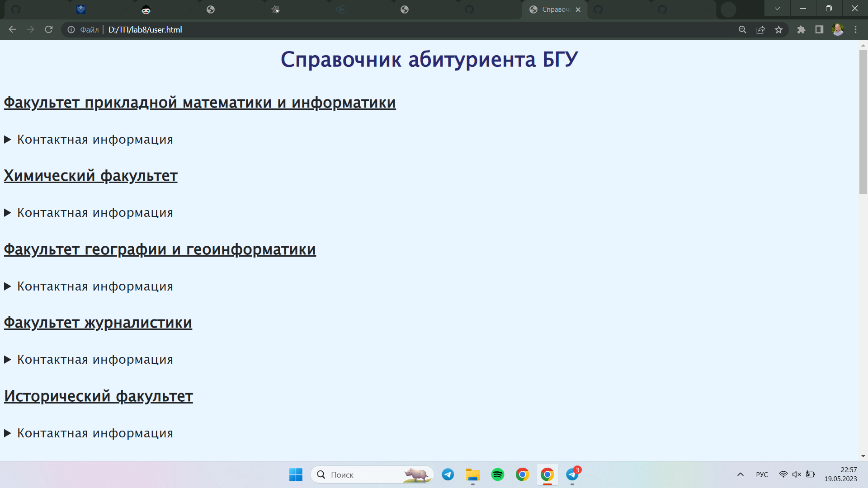
Task: Open the zoom magnifier icon in address bar
Action: [x=742, y=29]
